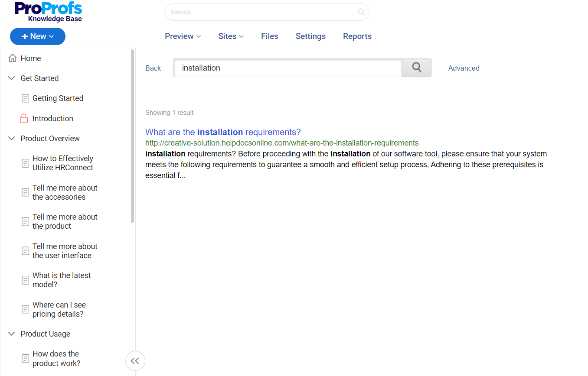Click page icon beside Tell me more about the user interface
The image size is (588, 376).
click(x=26, y=251)
